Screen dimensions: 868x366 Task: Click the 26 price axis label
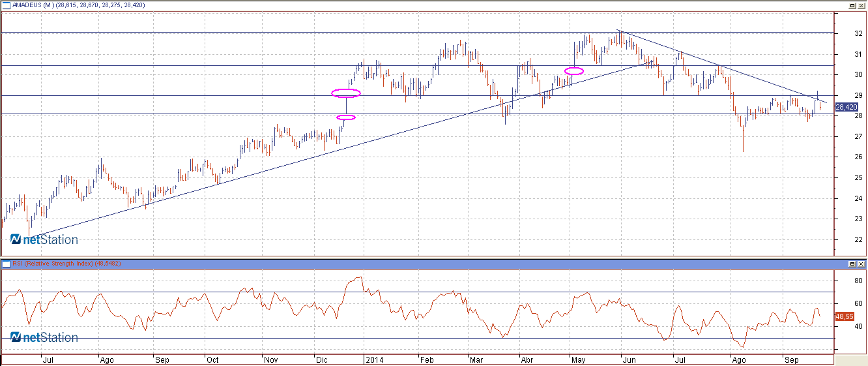[x=858, y=157]
